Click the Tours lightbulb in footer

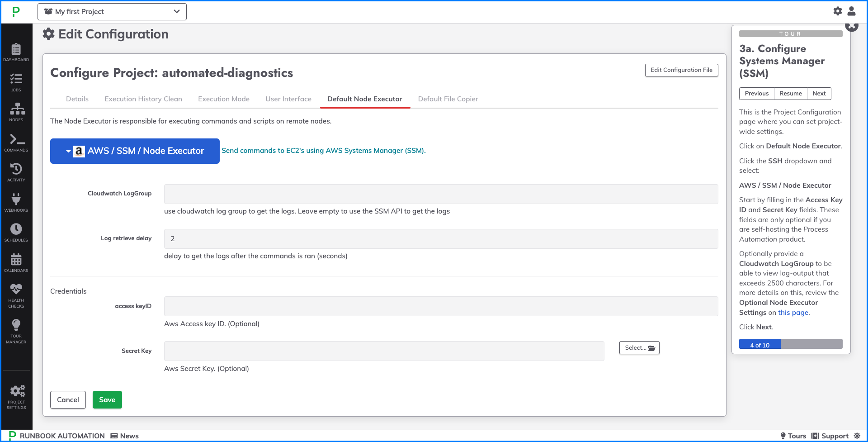coord(793,436)
